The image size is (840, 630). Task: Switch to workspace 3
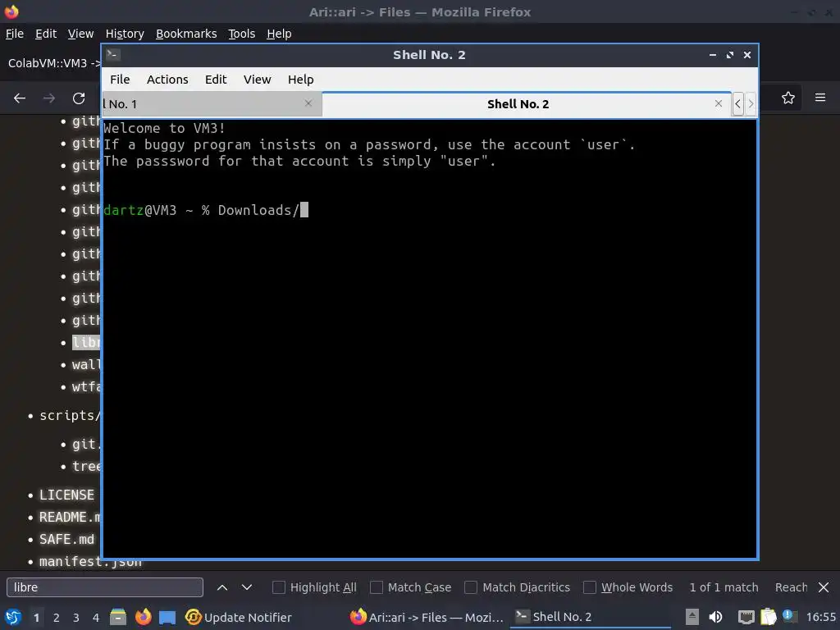[76, 618]
